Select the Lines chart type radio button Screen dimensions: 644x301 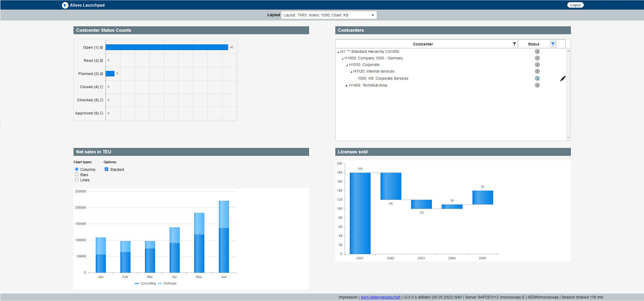77,180
